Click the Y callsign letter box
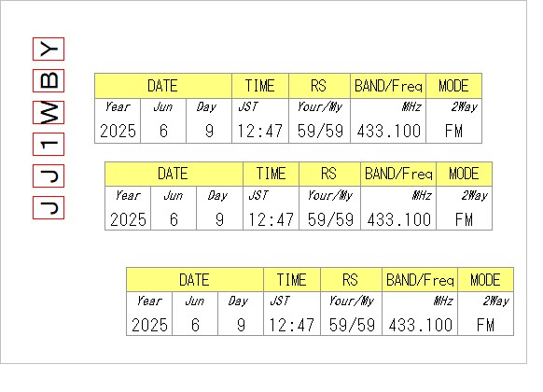Viewport: 543px width, 392px height. coord(49,49)
